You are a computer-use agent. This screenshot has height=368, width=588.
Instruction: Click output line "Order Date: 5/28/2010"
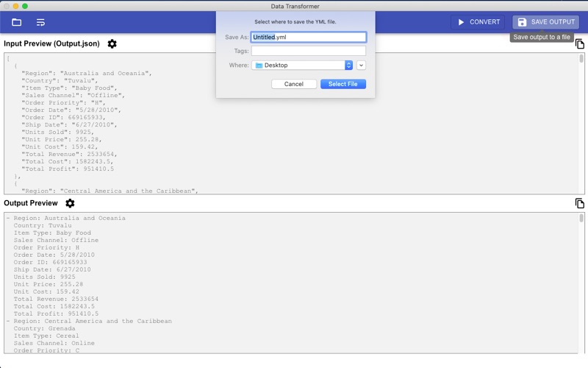tap(54, 255)
